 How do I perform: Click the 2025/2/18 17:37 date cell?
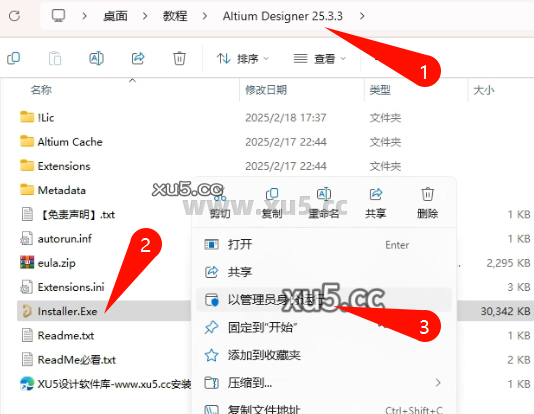point(286,118)
